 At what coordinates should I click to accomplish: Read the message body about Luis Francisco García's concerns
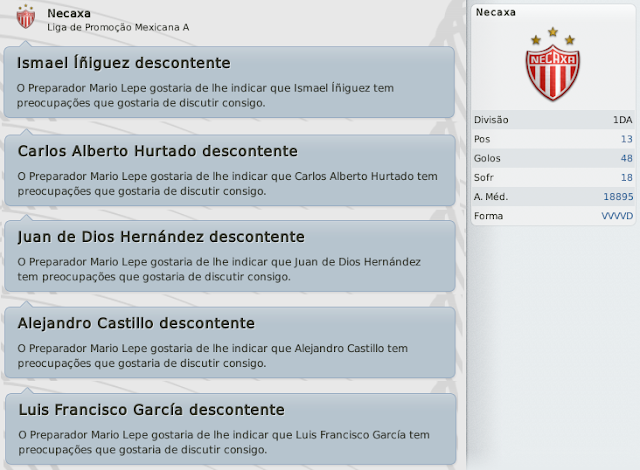(x=224, y=442)
